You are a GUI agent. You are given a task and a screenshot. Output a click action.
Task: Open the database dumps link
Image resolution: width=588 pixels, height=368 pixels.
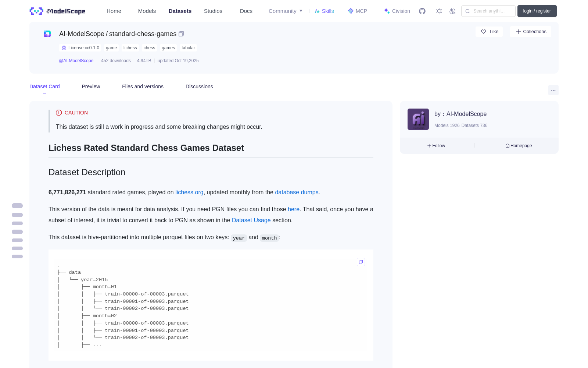coord(297,192)
